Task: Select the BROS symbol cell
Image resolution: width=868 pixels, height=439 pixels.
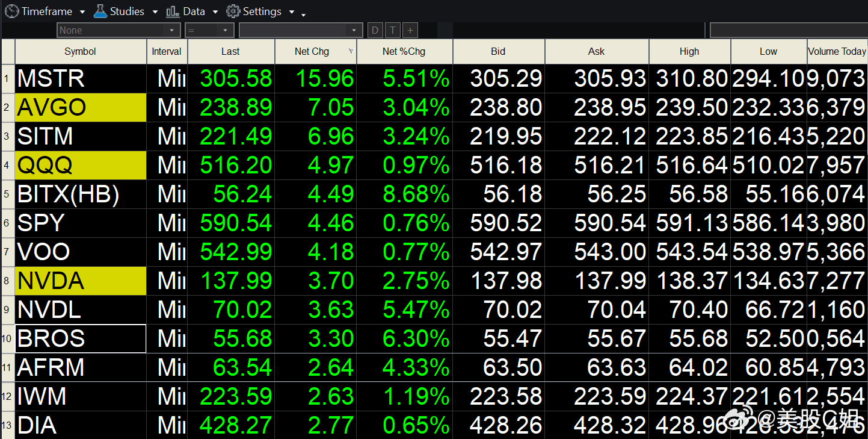Action: pyautogui.click(x=81, y=338)
